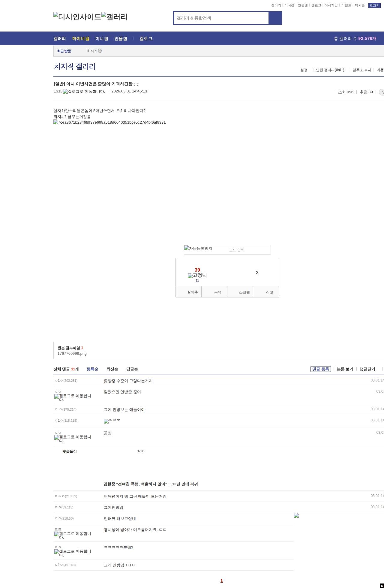Open 인물갤 in the blue navigation bar

(x=121, y=39)
